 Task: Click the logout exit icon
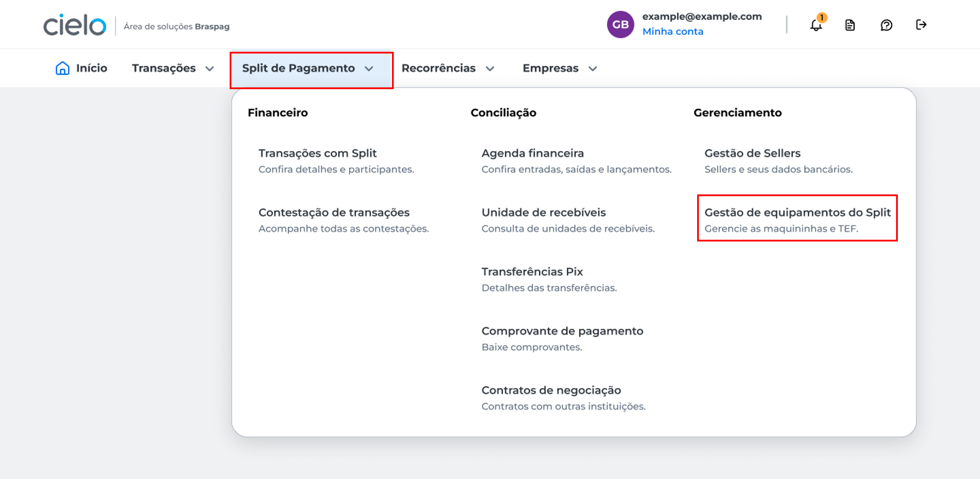(921, 25)
